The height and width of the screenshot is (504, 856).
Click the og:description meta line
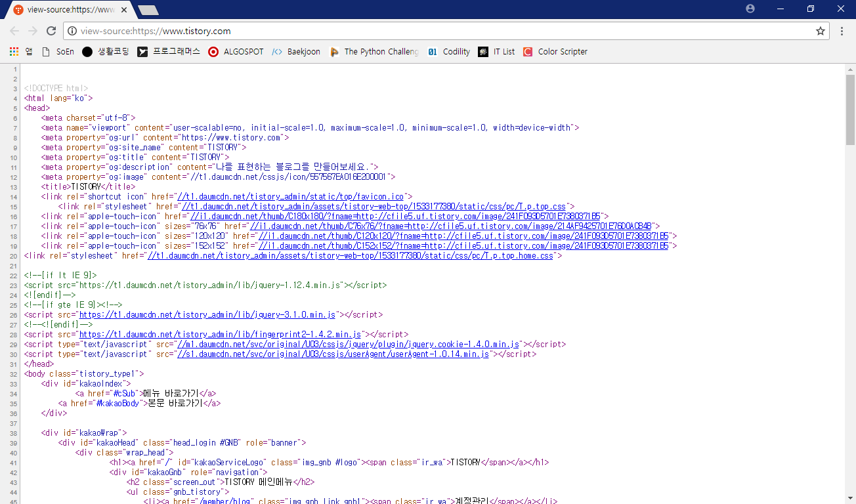pyautogui.click(x=209, y=167)
